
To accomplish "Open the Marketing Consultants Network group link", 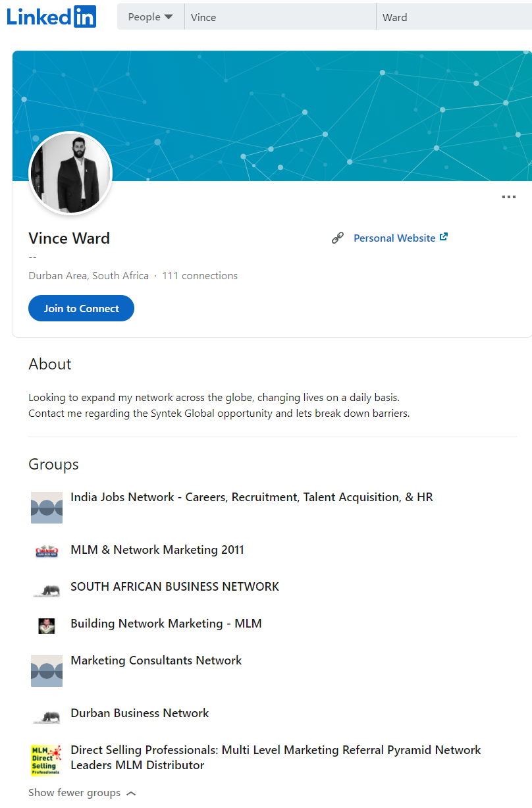I will [x=156, y=660].
